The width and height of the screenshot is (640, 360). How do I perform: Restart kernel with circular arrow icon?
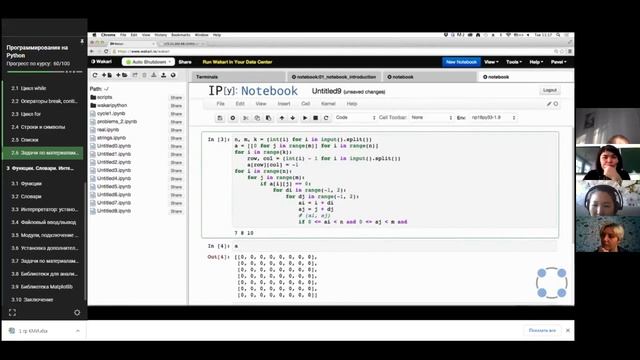click(x=326, y=118)
